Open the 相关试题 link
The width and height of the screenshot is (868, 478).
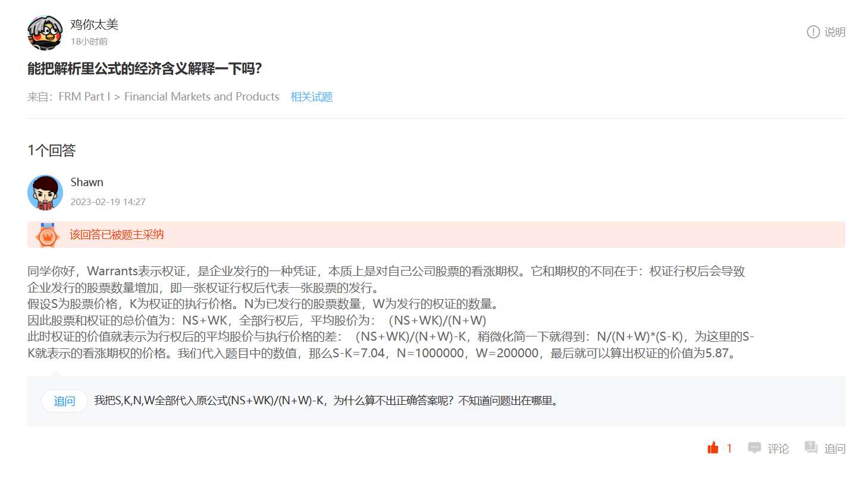[x=312, y=97]
